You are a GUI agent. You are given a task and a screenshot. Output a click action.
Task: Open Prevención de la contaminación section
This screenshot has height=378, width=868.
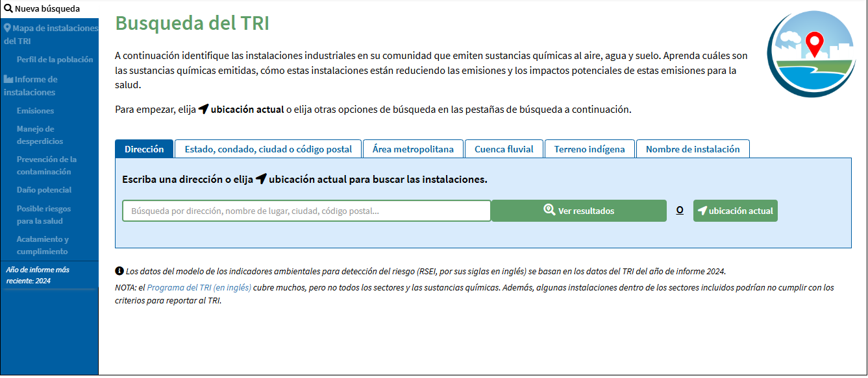47,165
